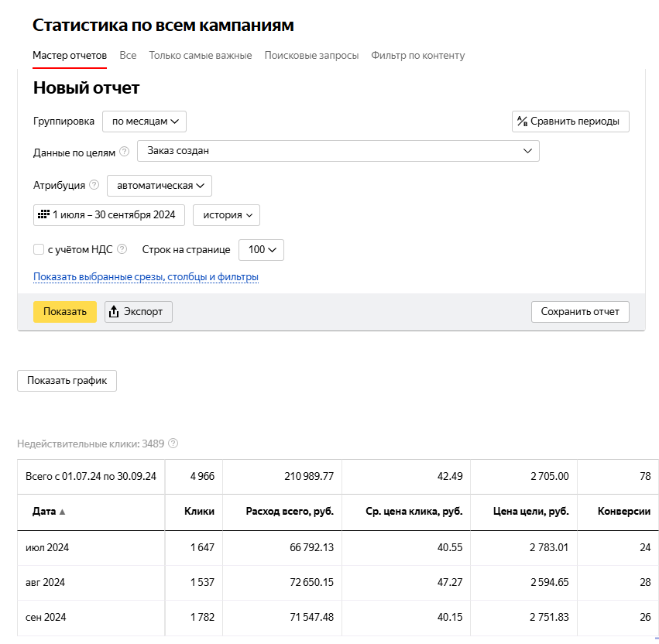Click help icon next to с учётом НДС

click(122, 249)
